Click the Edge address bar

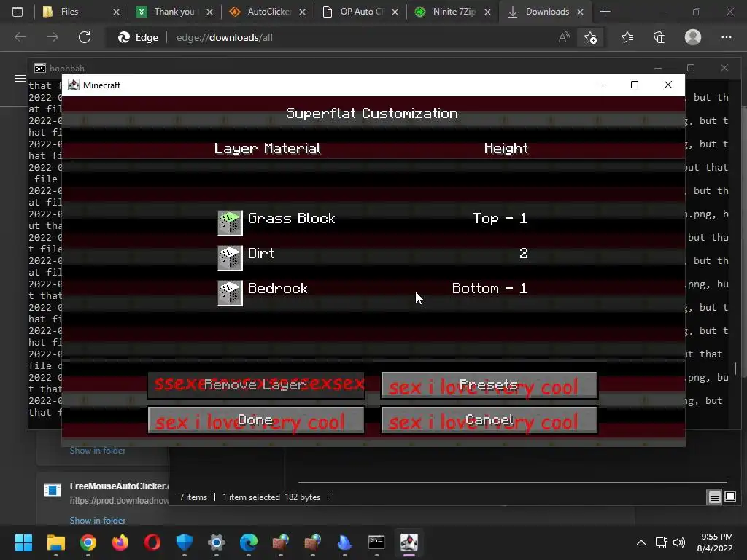click(333, 37)
